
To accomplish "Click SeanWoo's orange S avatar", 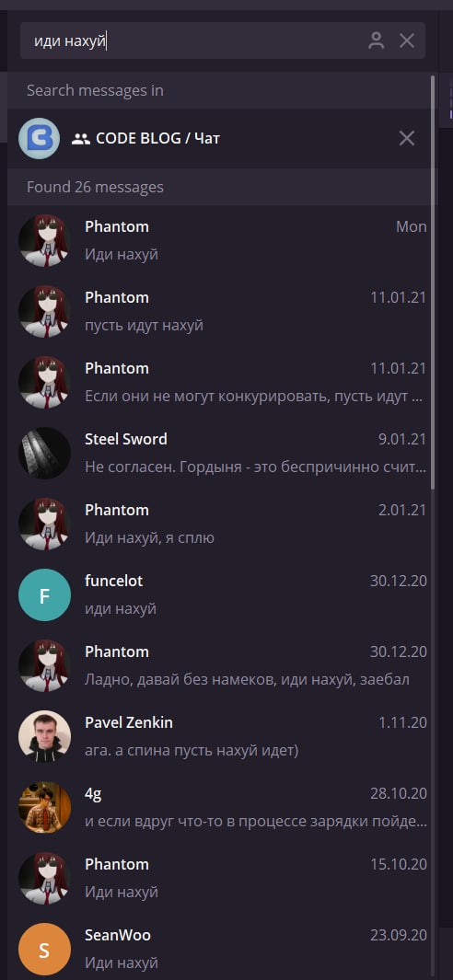I will [44, 949].
